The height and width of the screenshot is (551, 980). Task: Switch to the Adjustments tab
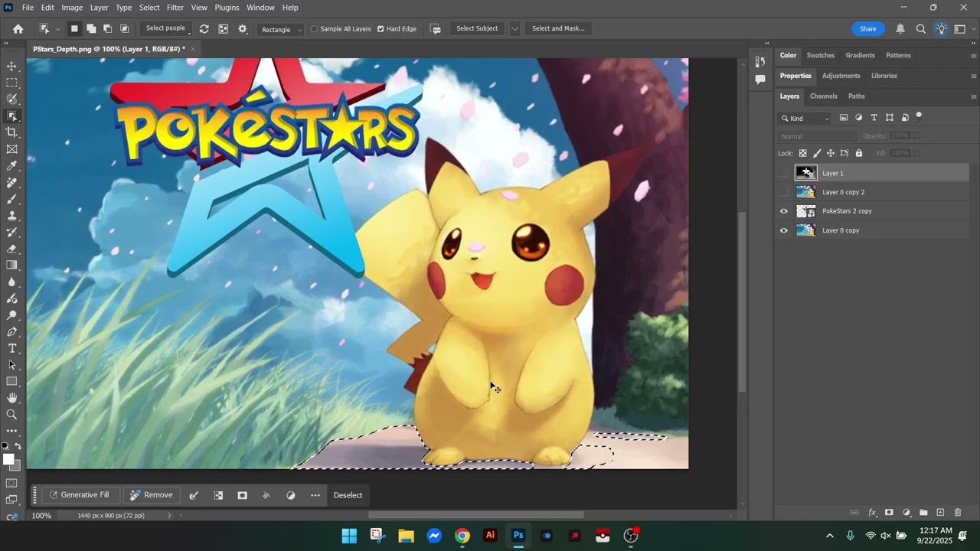(x=841, y=76)
